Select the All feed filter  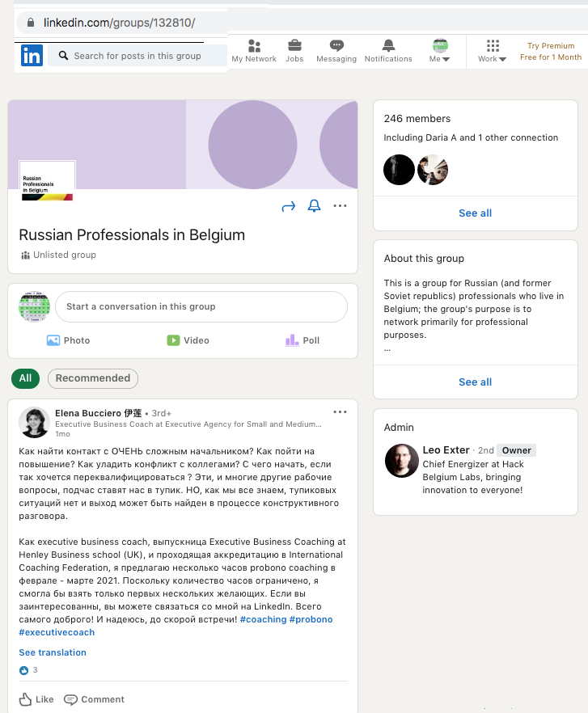(x=26, y=378)
